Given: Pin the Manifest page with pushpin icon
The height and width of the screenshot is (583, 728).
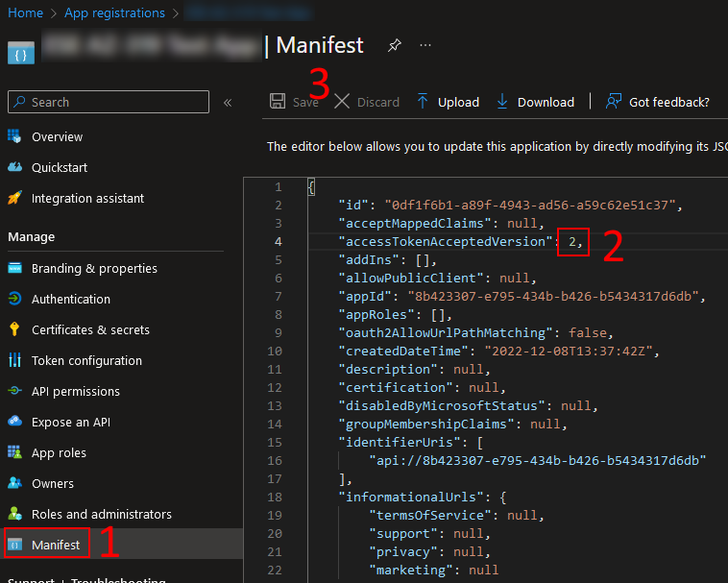Looking at the screenshot, I should coord(394,45).
